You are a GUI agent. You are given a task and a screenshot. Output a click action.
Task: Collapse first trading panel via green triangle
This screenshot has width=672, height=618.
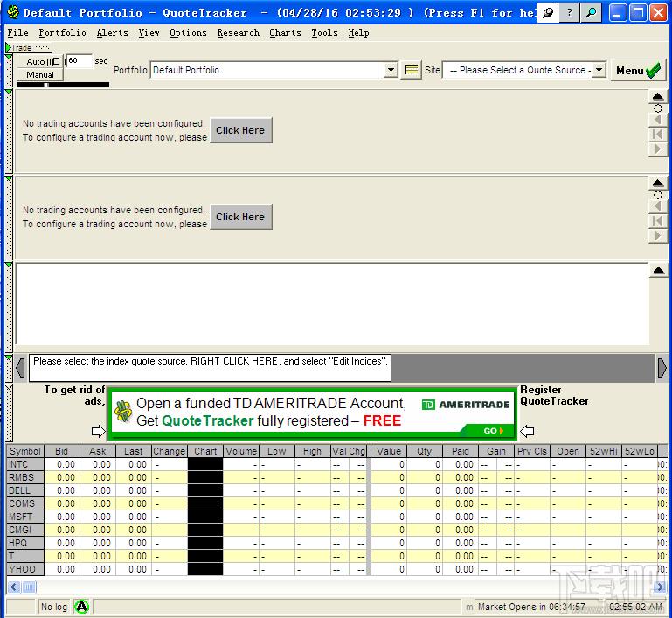tap(9, 92)
